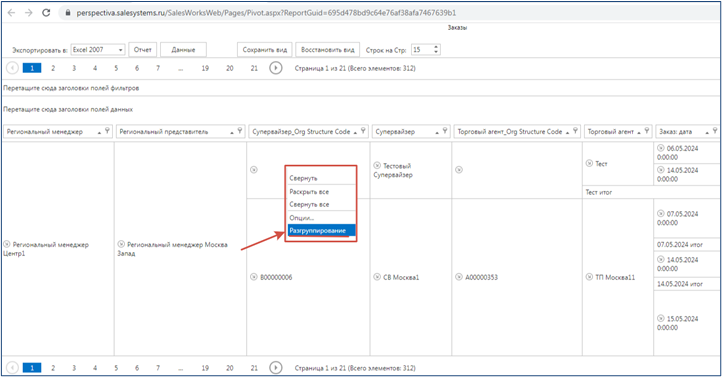Viewport: 722px width, 377px height.
Task: Open filter icon on Региональный представитель header
Action: coord(240,131)
